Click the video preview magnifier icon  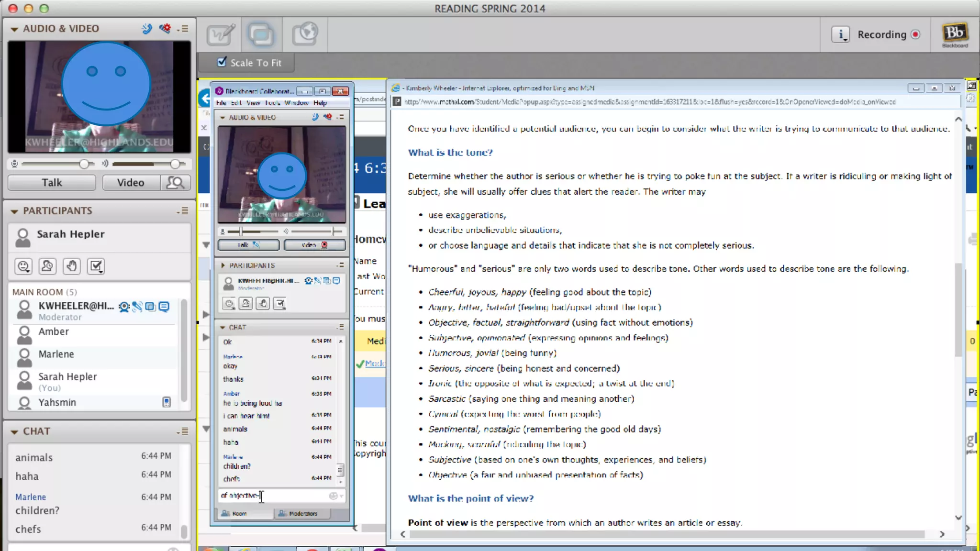point(176,183)
